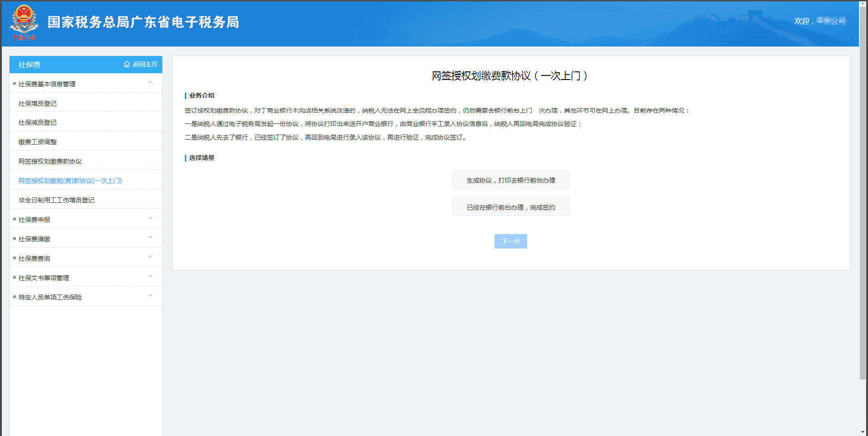Open 社保减员登记 menu item

pyautogui.click(x=38, y=122)
